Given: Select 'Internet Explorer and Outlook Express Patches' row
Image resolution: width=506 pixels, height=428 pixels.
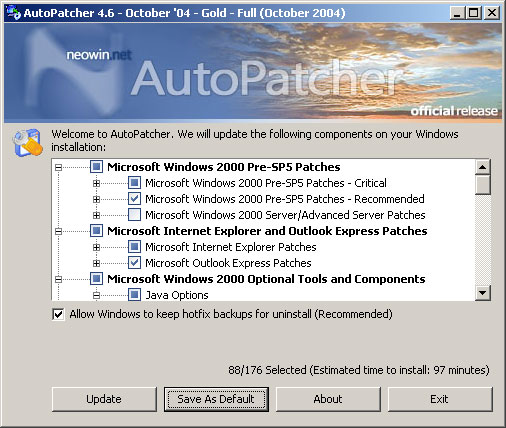Looking at the screenshot, I should [267, 231].
